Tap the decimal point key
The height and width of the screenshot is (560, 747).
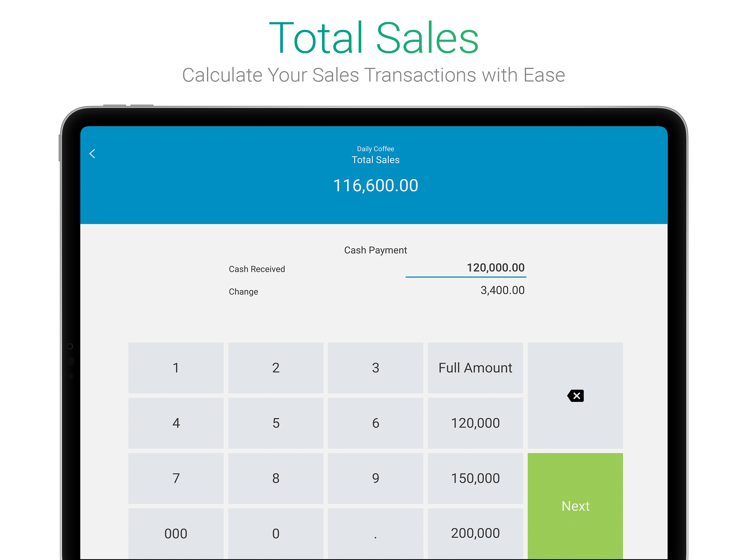375,533
